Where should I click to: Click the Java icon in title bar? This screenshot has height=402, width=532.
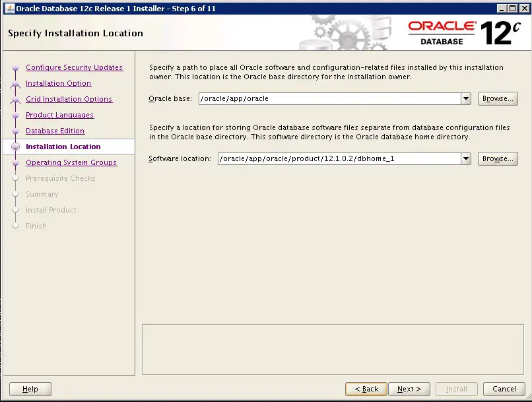[10, 8]
